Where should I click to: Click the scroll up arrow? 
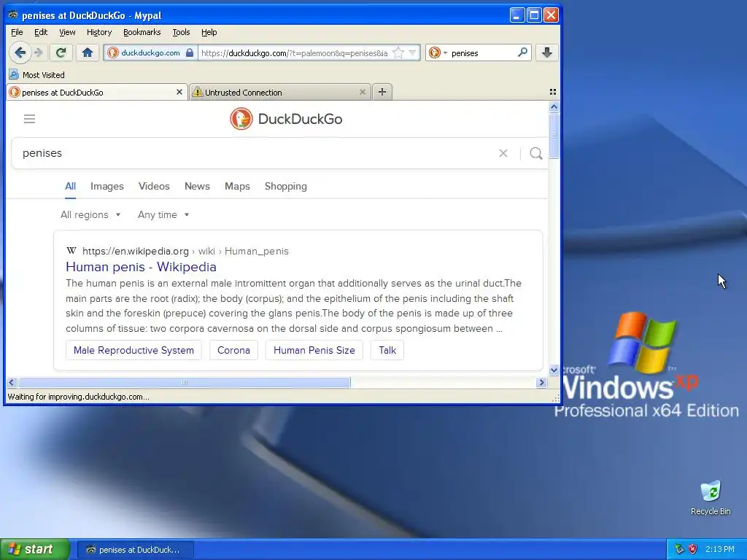pyautogui.click(x=554, y=106)
